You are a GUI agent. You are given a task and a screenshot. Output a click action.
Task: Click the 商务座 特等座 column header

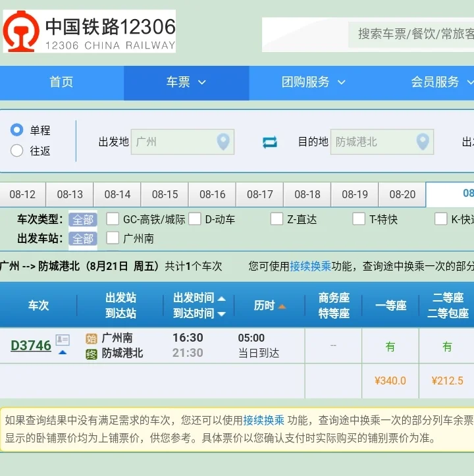pos(334,305)
